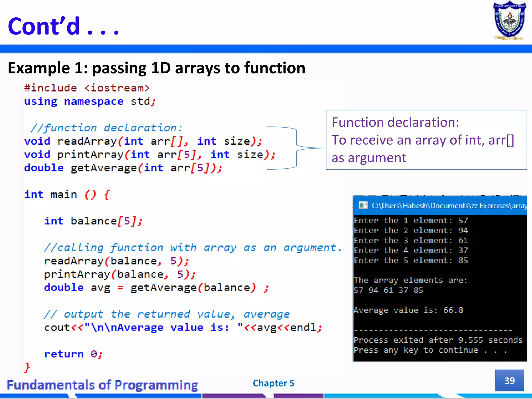The image size is (532, 399).
Task: Click the university crest logo
Action: [x=509, y=21]
